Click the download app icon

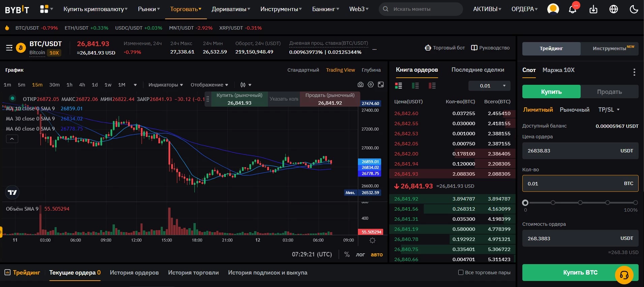click(593, 9)
